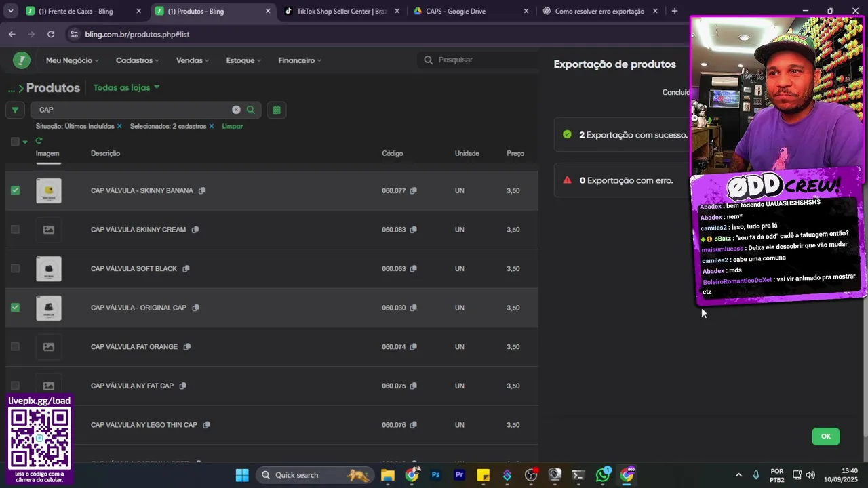
Task: Expand the Meu Negócio menu
Action: point(72,60)
